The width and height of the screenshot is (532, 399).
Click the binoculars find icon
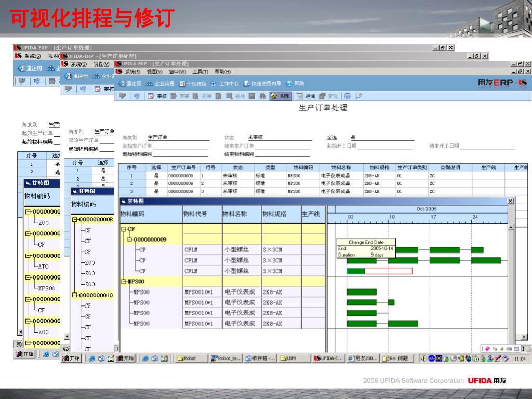coord(263,96)
